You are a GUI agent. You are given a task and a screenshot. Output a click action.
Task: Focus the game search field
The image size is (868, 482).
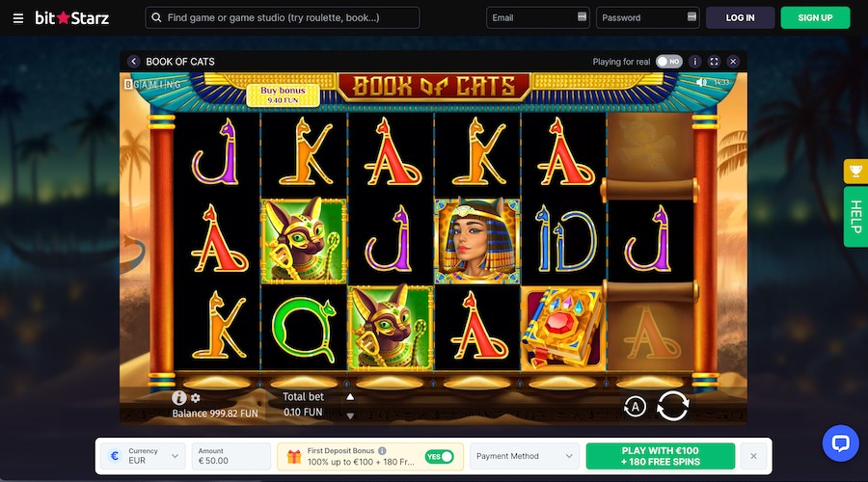point(283,17)
